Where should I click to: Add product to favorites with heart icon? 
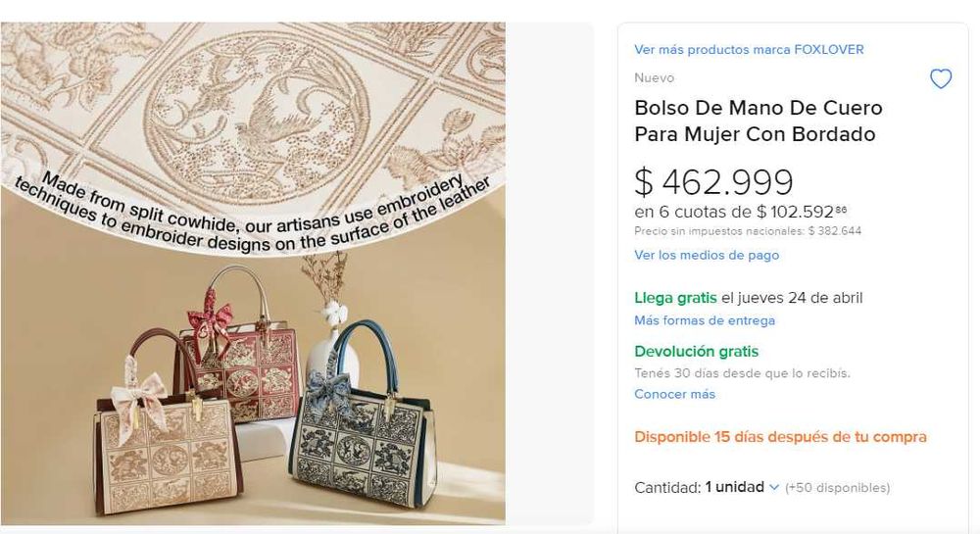(x=941, y=78)
